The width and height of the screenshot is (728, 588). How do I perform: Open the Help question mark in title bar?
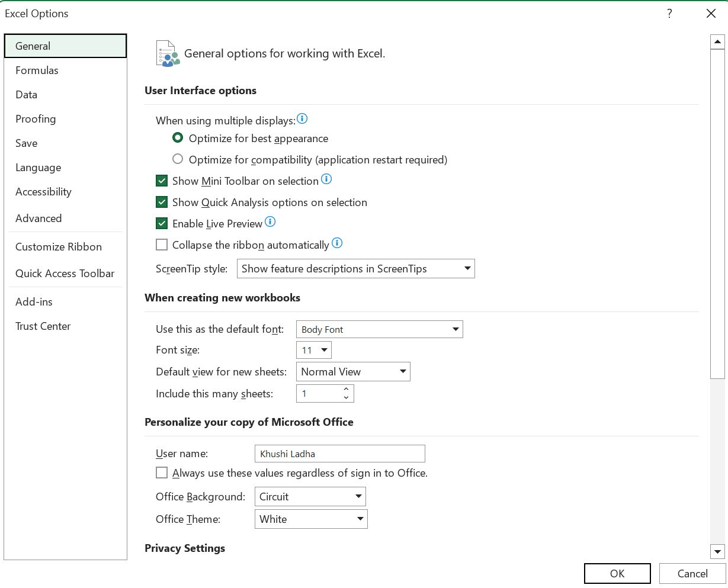pyautogui.click(x=669, y=14)
